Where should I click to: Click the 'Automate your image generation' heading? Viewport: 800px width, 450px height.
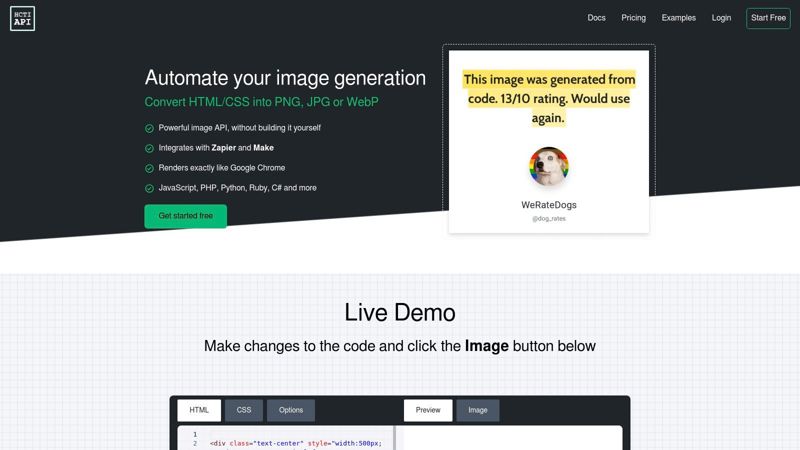pyautogui.click(x=285, y=78)
